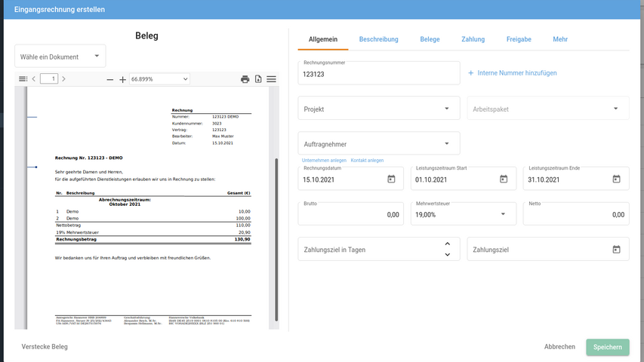Screen dimensions: 644x362
Task: Download the invoice PDF file
Action: [258, 79]
